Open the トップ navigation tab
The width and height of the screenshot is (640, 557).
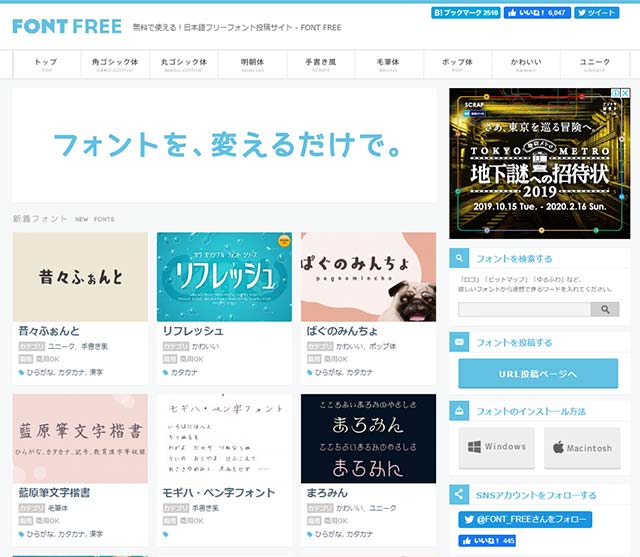(x=47, y=64)
